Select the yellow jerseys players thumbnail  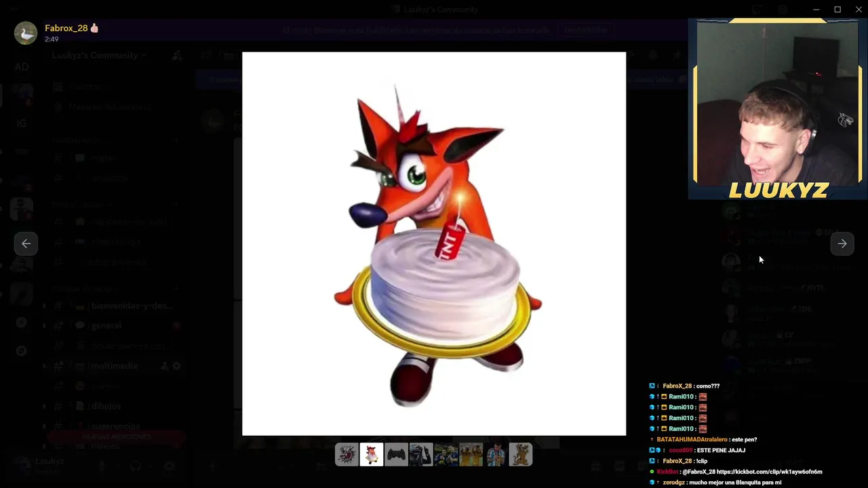point(471,455)
